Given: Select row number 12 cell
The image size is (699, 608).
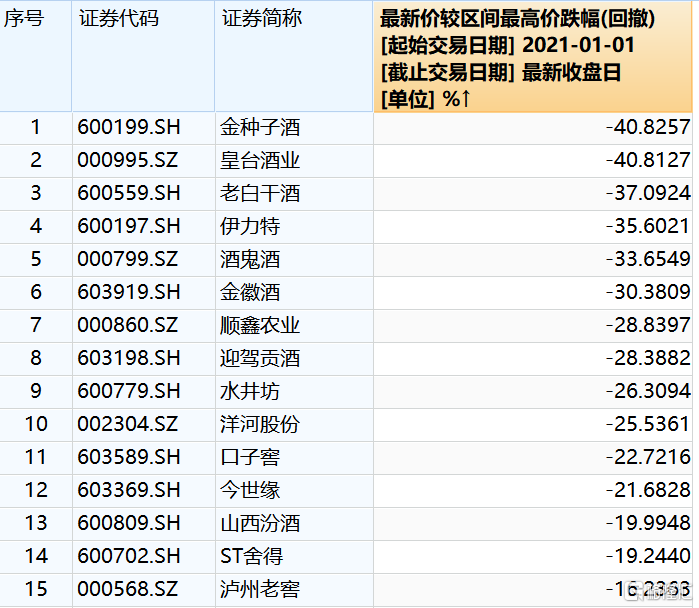Looking at the screenshot, I should pyautogui.click(x=36, y=490).
